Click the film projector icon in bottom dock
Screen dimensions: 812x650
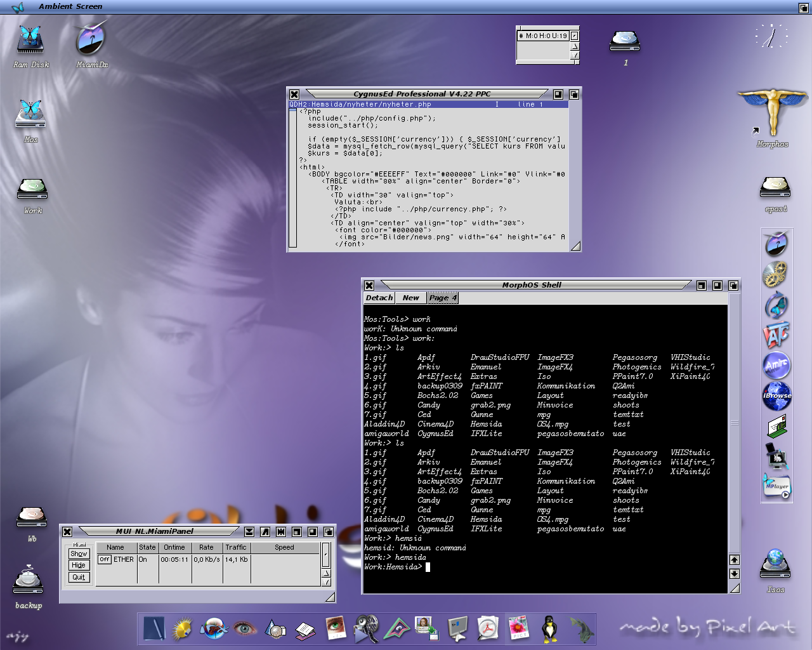(x=366, y=628)
